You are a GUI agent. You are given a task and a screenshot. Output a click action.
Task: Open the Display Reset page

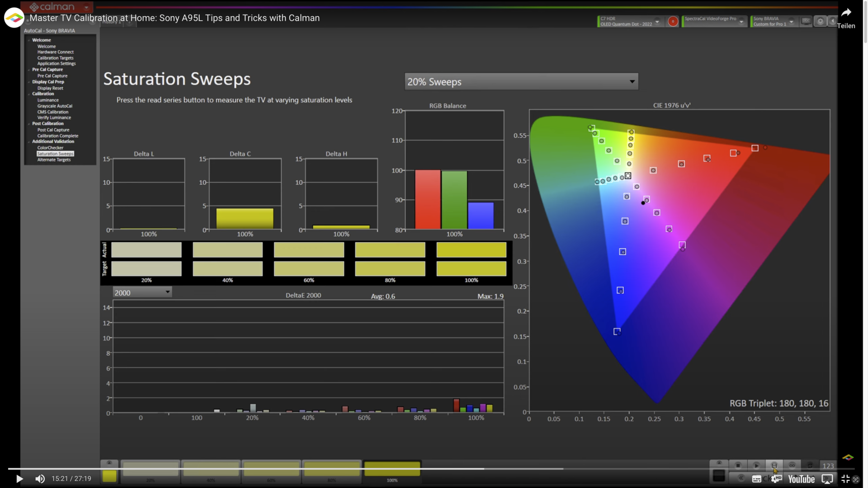pos(50,88)
